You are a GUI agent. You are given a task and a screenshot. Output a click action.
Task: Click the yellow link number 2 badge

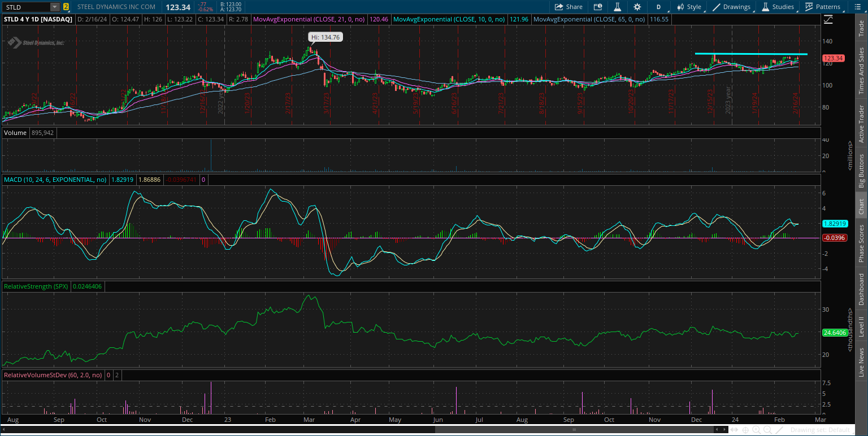66,7
